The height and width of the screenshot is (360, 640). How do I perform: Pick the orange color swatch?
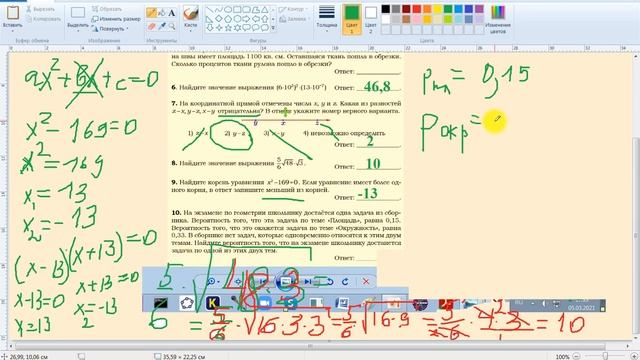[427, 9]
